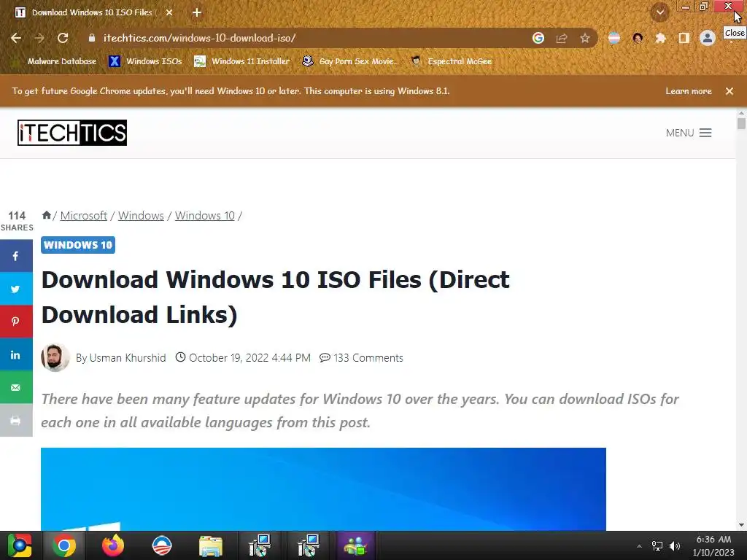Share article via email icon
Viewport: 747px width, 560px height.
click(16, 387)
